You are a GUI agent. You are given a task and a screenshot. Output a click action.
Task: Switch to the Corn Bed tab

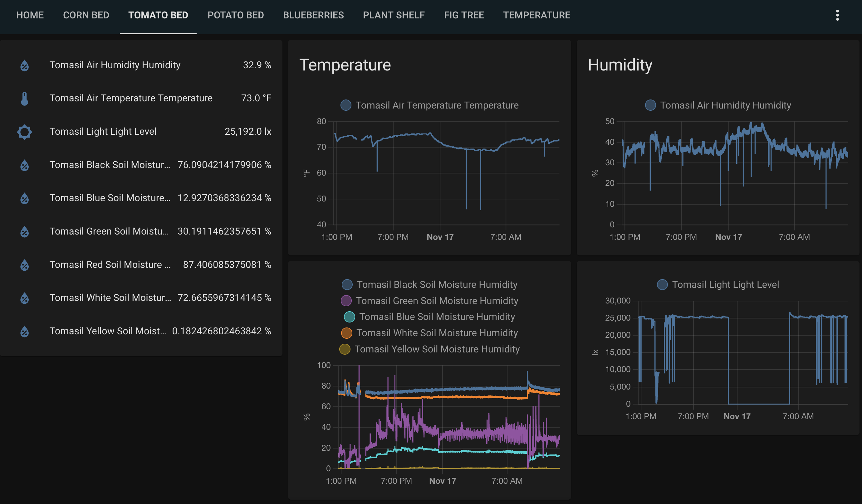click(86, 15)
